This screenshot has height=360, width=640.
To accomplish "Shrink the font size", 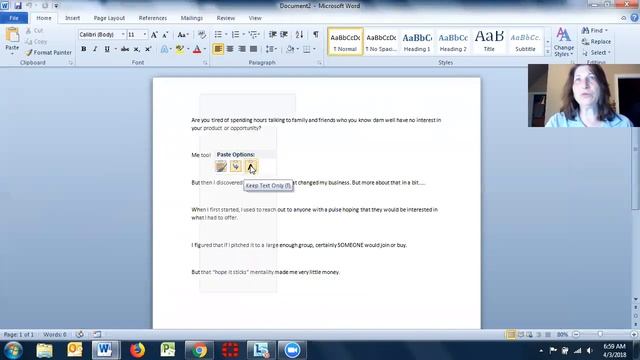I will pyautogui.click(x=165, y=35).
